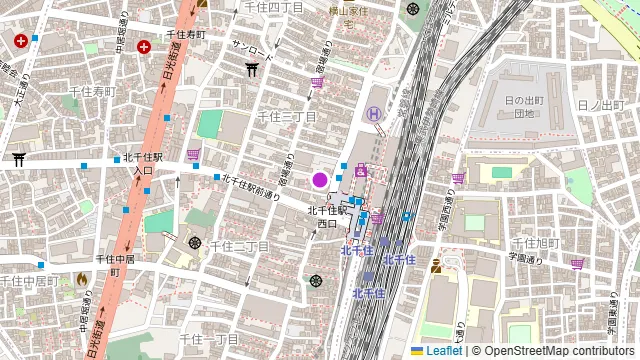Click the 千住旭町 district label
The height and width of the screenshot is (360, 640).
535,244
